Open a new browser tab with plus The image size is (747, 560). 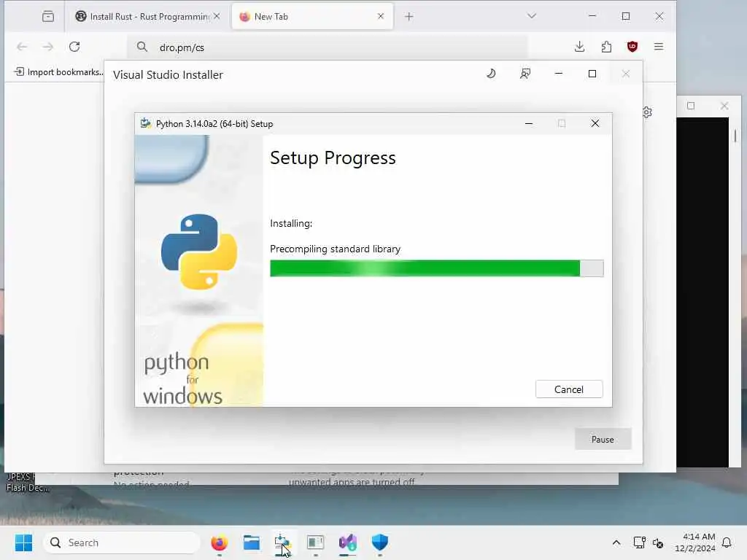[x=409, y=17]
